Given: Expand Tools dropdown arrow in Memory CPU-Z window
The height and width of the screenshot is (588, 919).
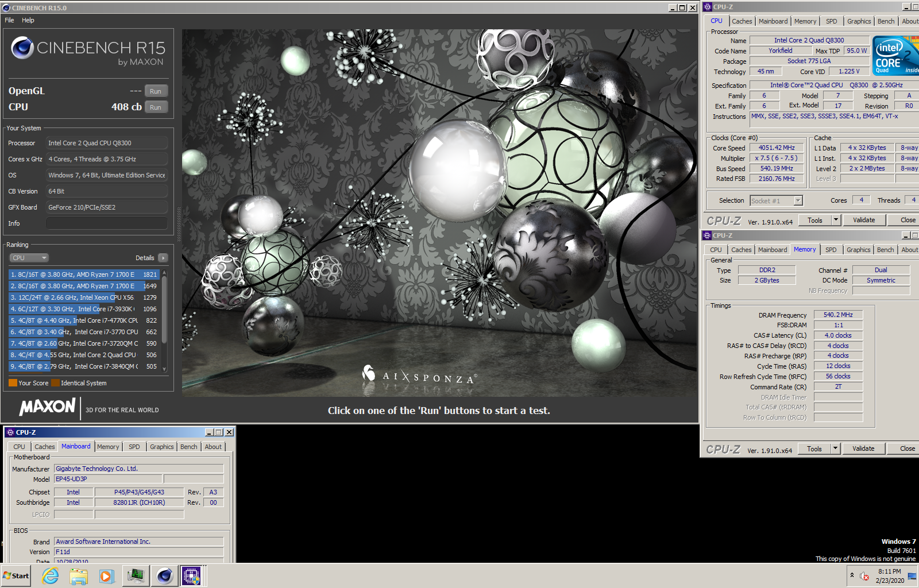Looking at the screenshot, I should [835, 448].
